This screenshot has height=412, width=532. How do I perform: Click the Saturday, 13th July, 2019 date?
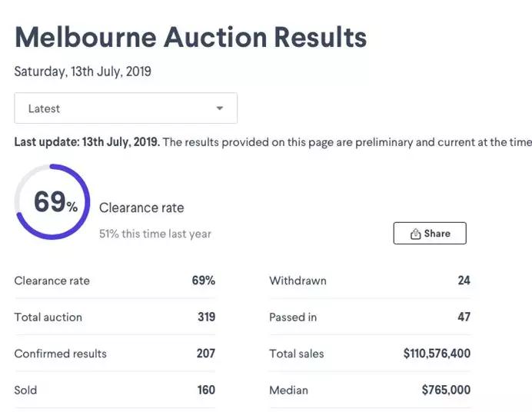coord(83,71)
